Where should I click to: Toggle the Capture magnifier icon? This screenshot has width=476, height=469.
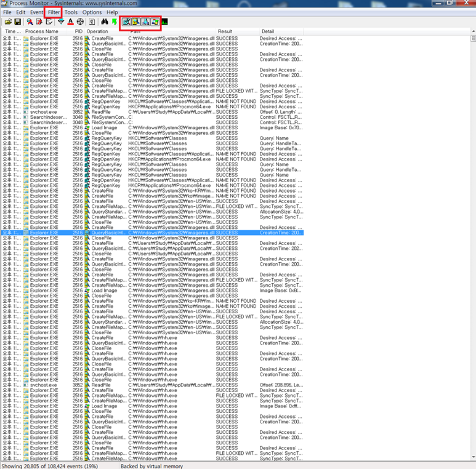click(30, 22)
